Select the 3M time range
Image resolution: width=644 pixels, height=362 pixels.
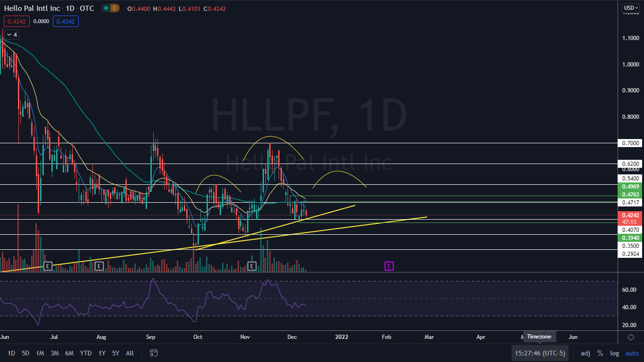55,353
